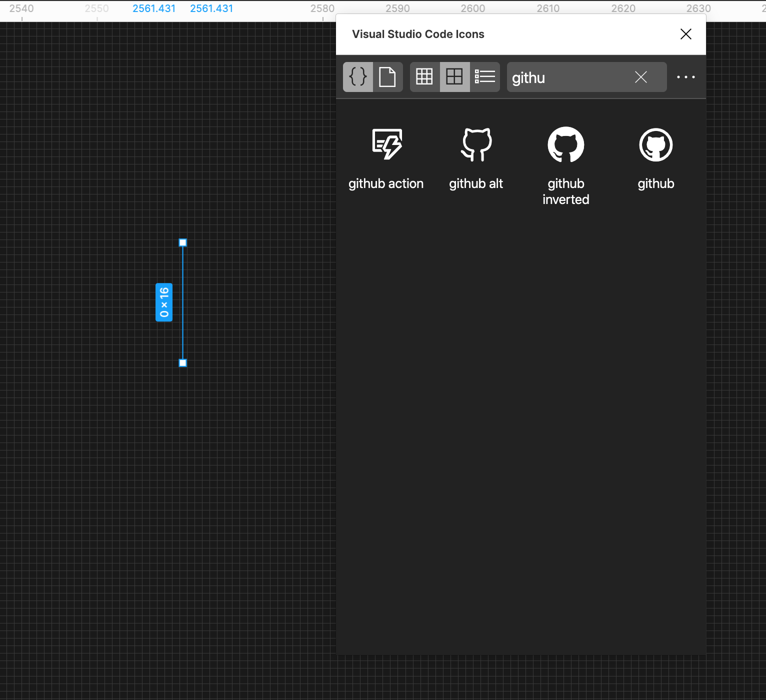The image size is (766, 700).
Task: Click the 0 × 16 size label
Action: [164, 302]
